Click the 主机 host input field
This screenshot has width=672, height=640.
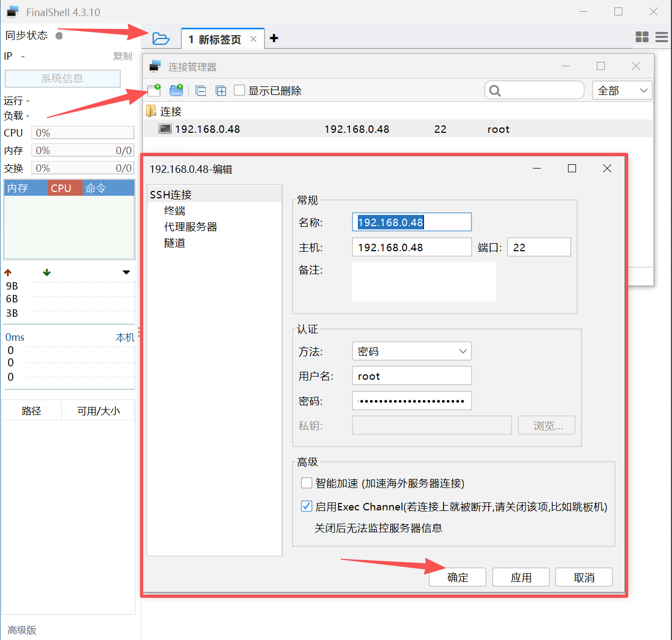pos(411,247)
